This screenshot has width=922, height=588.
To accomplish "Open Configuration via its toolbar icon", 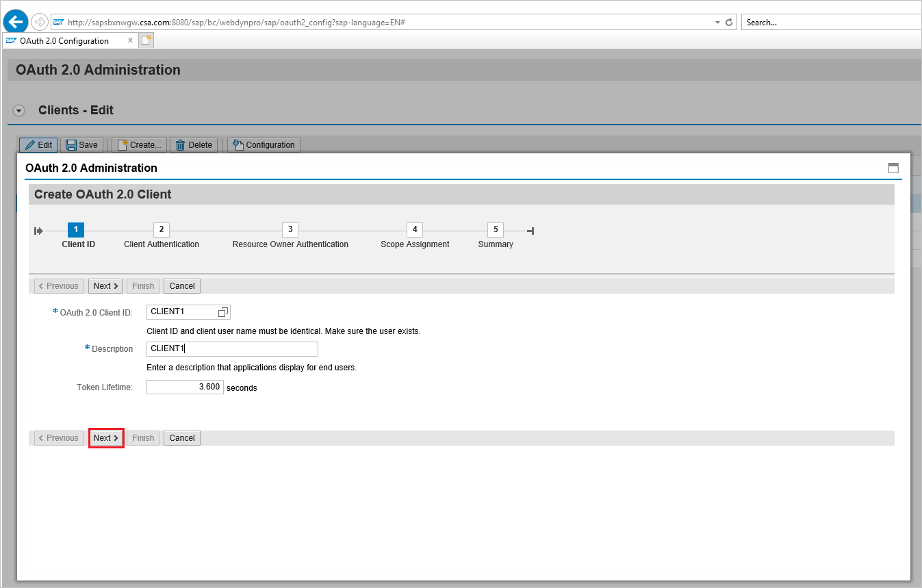I will tap(238, 144).
